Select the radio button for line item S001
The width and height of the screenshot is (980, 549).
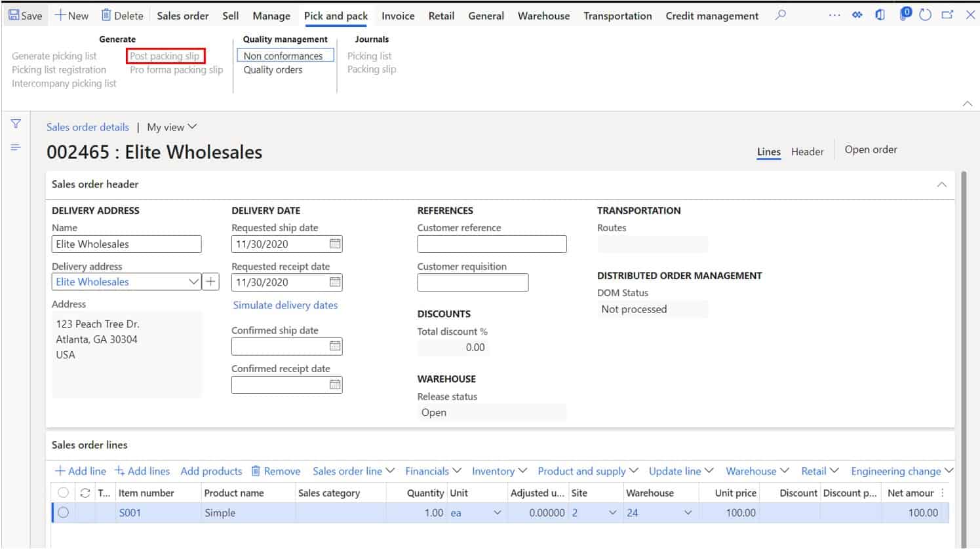63,512
